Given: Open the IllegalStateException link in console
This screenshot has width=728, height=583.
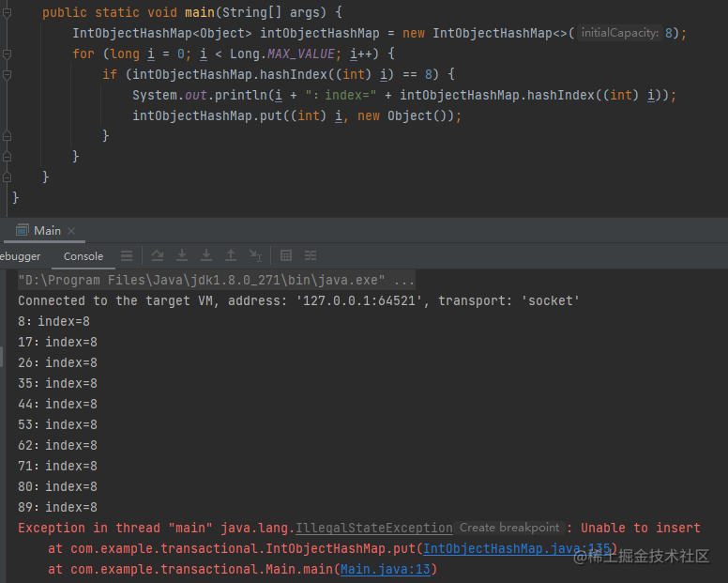Looking at the screenshot, I should [374, 529].
